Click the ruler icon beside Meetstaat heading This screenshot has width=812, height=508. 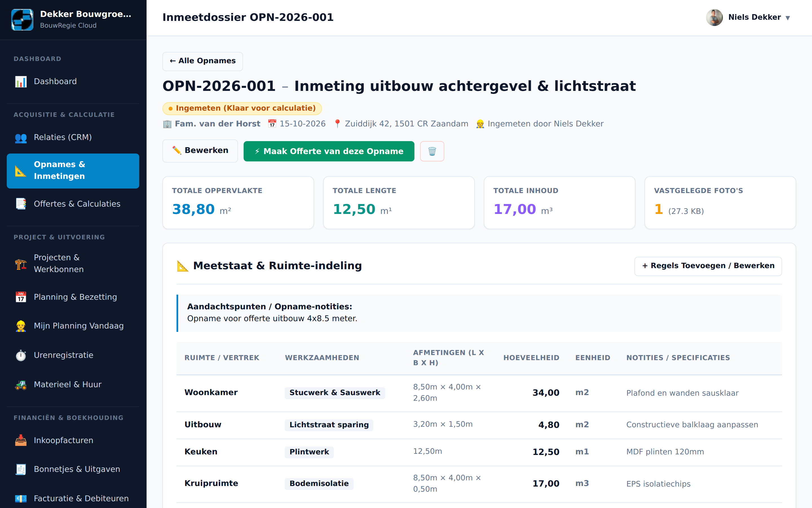[x=182, y=266]
